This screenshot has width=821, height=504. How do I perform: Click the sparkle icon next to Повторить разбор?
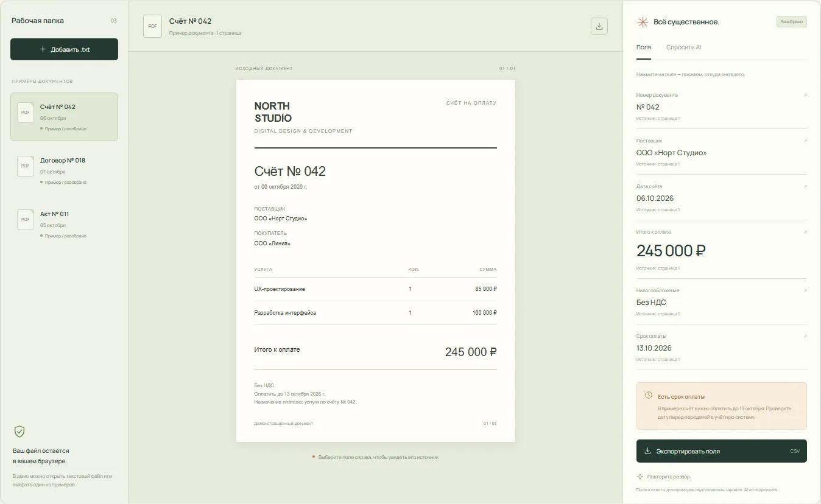click(640, 477)
